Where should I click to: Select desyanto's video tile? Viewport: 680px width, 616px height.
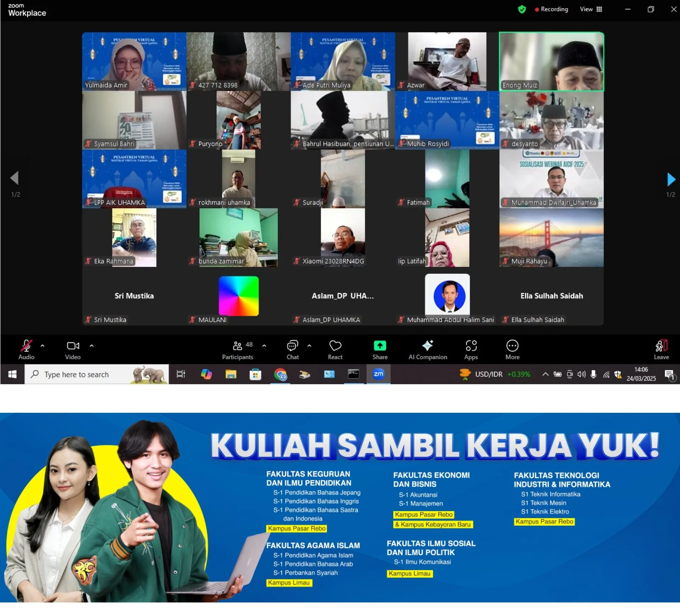tap(551, 120)
